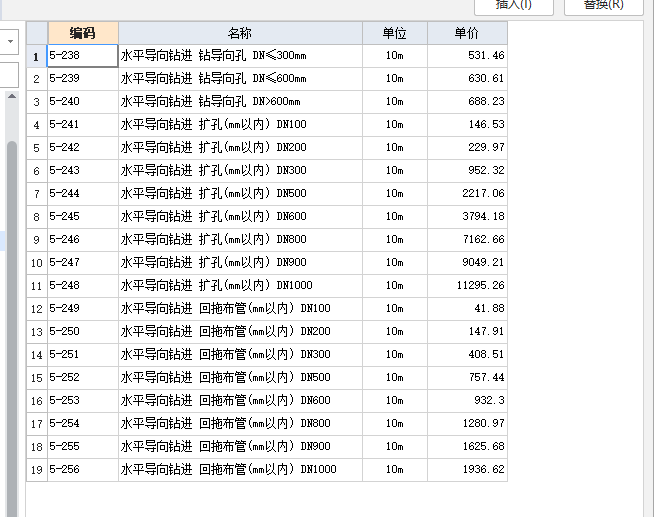Click name 回拖布管(mm以内) DN900
654x517 pixels.
[x=241, y=447]
